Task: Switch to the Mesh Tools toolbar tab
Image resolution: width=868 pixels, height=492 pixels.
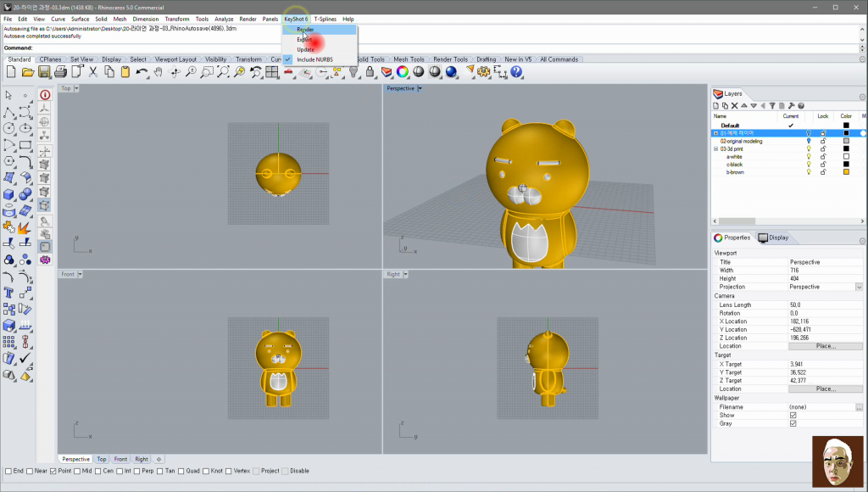Action: coord(409,59)
